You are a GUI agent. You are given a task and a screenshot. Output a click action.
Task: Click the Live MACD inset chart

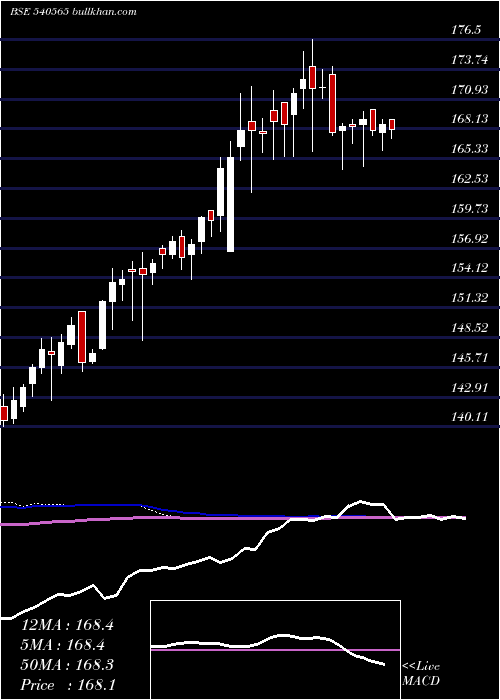point(275,650)
